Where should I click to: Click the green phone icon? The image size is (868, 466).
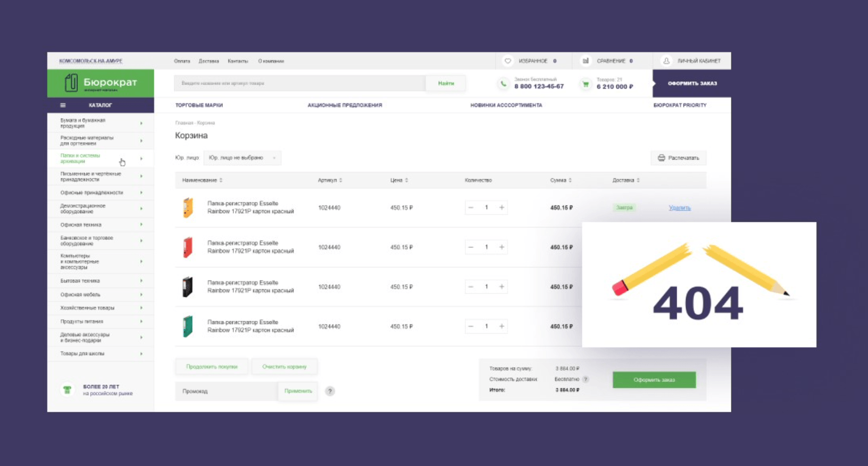[503, 84]
